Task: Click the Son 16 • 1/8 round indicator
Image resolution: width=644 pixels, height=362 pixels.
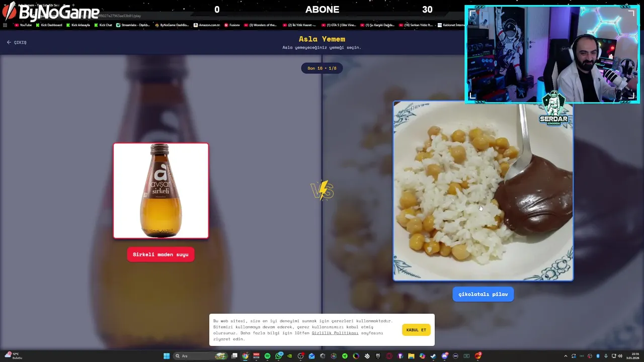Action: point(322,68)
